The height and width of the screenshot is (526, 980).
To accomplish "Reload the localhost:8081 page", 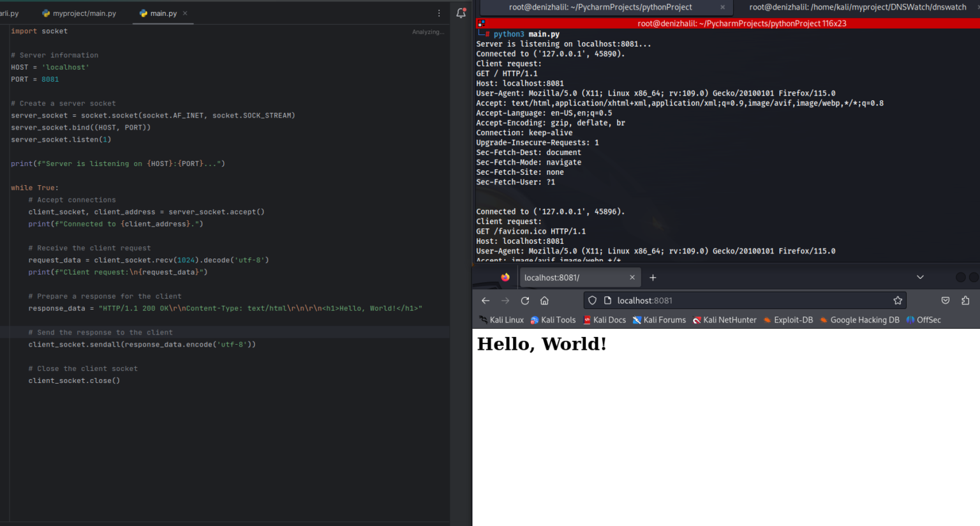I will (524, 300).
